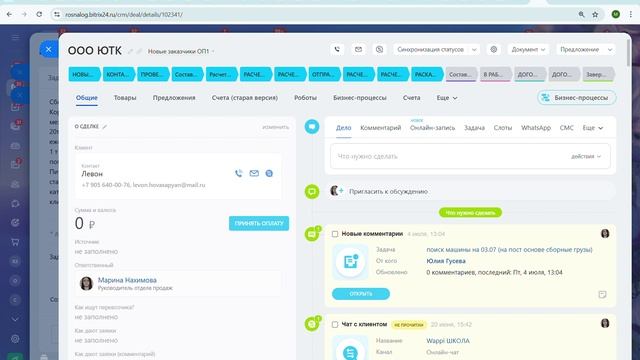640x360 pixels.
Task: Click blue chat bubble timeline icon
Action: 312,127
